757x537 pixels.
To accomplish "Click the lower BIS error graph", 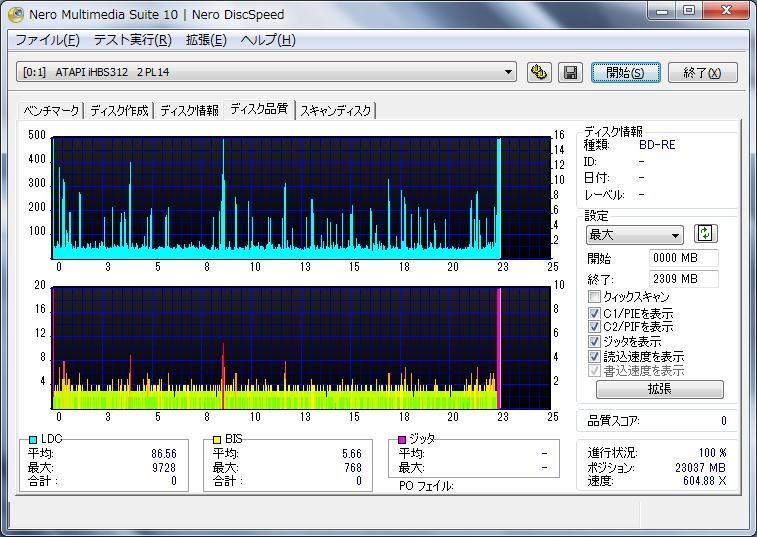I will coord(301,348).
